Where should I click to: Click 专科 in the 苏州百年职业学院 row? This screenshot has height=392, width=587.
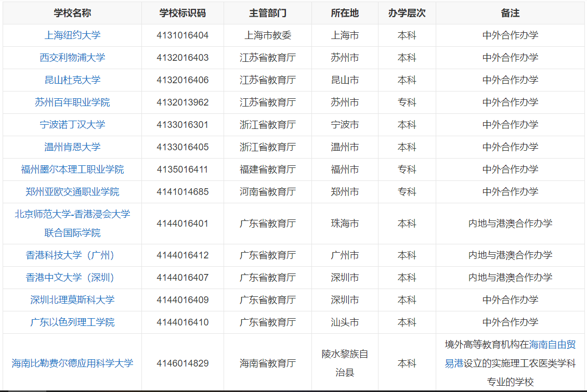tap(407, 102)
